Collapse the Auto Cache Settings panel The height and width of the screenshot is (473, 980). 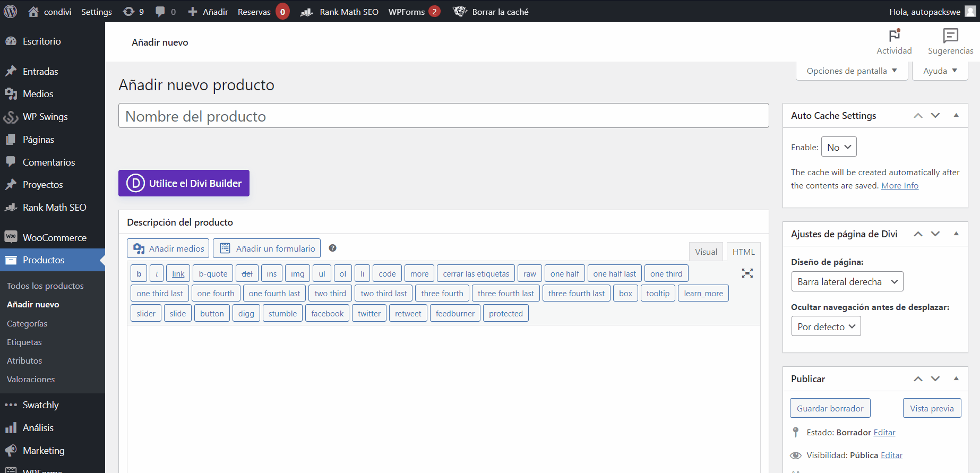pos(956,115)
